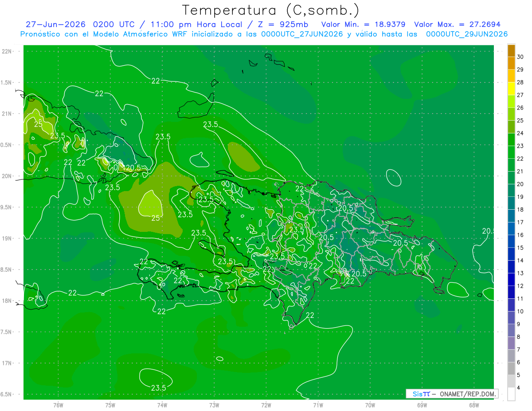Click the "71W" longitude axis label
The height and width of the screenshot is (411, 532).
coord(318,405)
